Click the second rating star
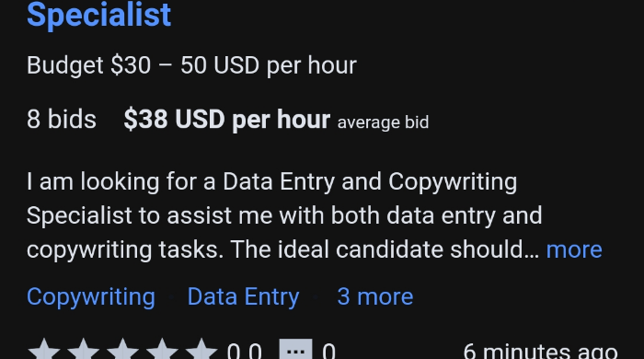The image size is (644, 359). click(x=83, y=350)
